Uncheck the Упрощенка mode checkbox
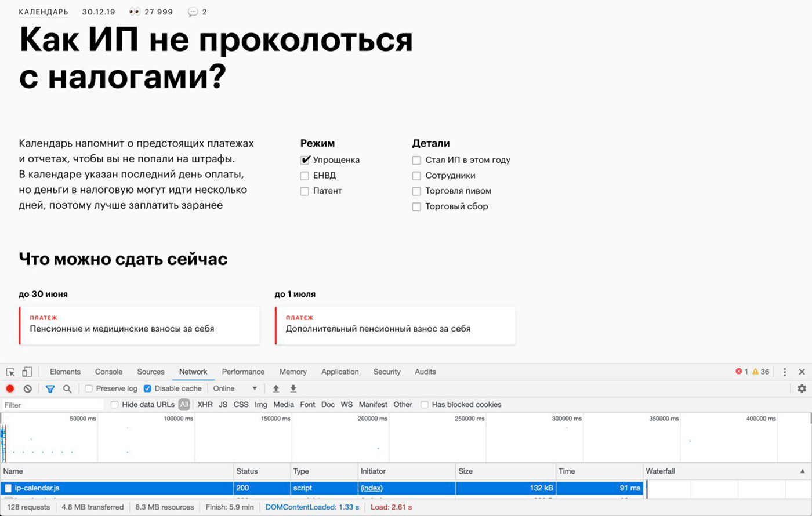 click(x=304, y=160)
